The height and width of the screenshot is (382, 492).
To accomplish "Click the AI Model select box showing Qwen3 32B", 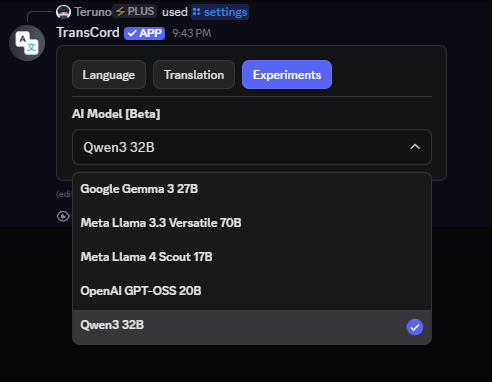I will coord(252,147).
